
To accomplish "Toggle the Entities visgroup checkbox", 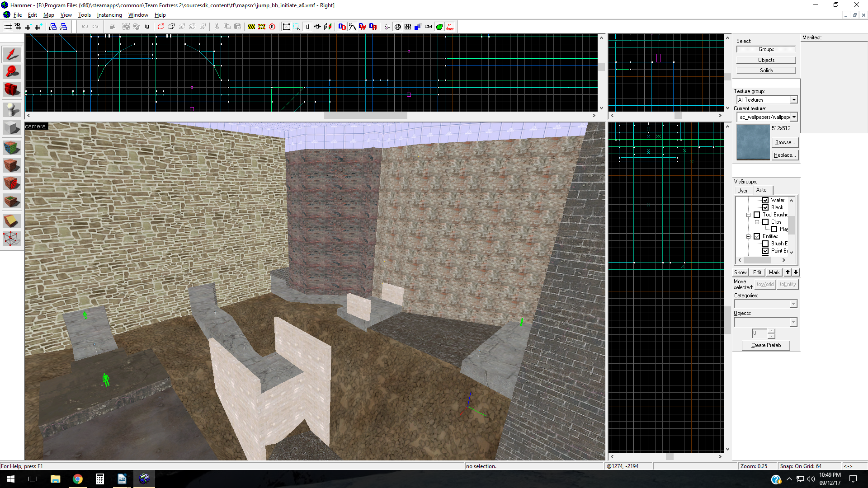I will tap(757, 236).
